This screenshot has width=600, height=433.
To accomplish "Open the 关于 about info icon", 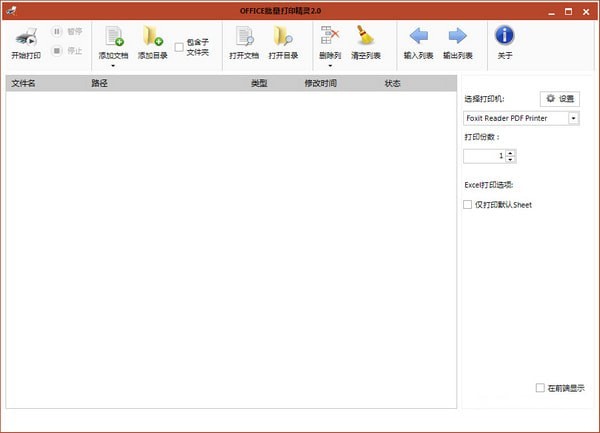I will pos(505,38).
